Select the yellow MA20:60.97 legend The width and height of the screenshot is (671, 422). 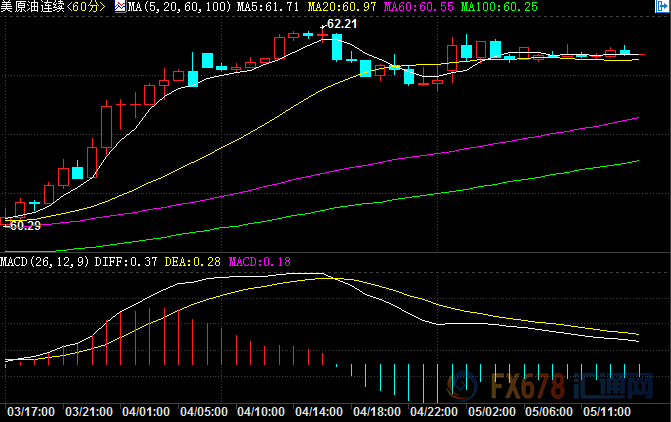(x=343, y=7)
